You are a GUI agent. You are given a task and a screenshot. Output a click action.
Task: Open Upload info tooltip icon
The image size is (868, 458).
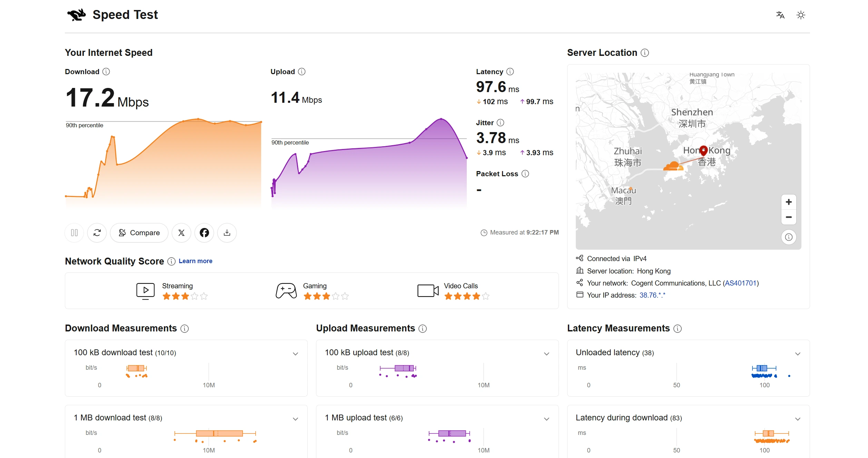(302, 72)
